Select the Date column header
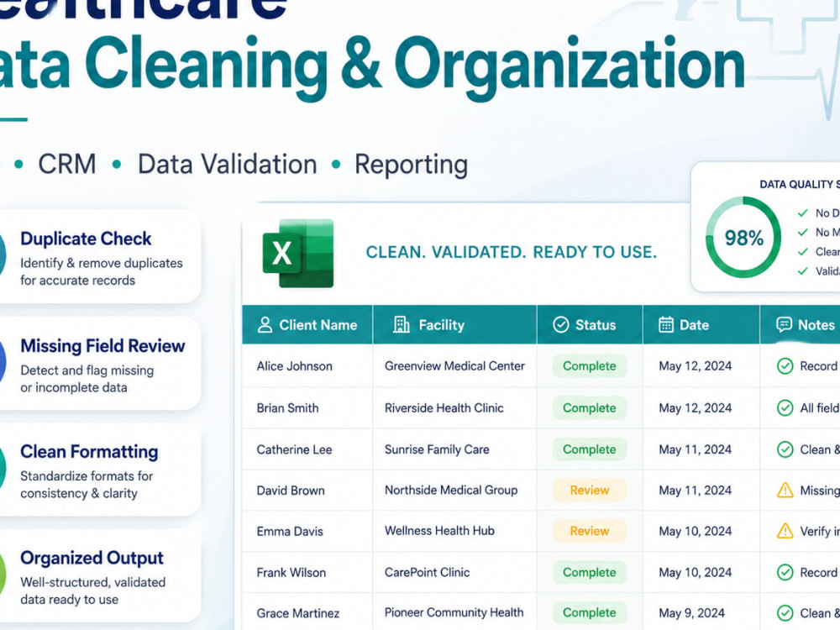Viewport: 840px width, 630px height. 701,324
